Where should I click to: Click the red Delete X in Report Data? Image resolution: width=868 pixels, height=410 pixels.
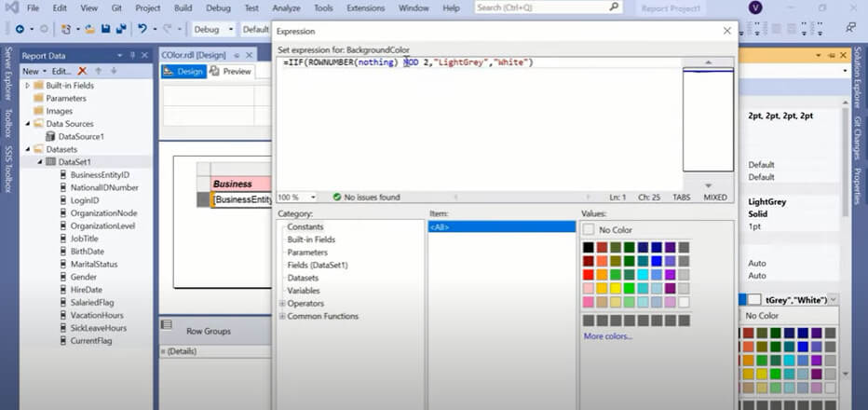click(x=82, y=71)
